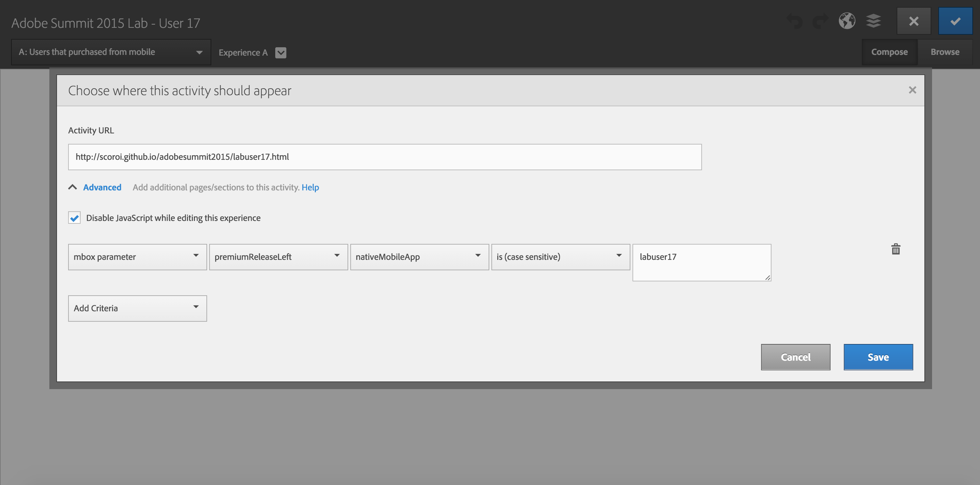The width and height of the screenshot is (980, 485).
Task: Open the layers stack icon
Action: pos(873,21)
